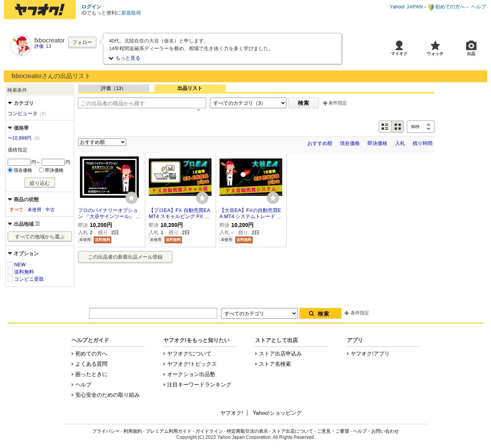Click plus icon beside top 条件指定

[325, 103]
